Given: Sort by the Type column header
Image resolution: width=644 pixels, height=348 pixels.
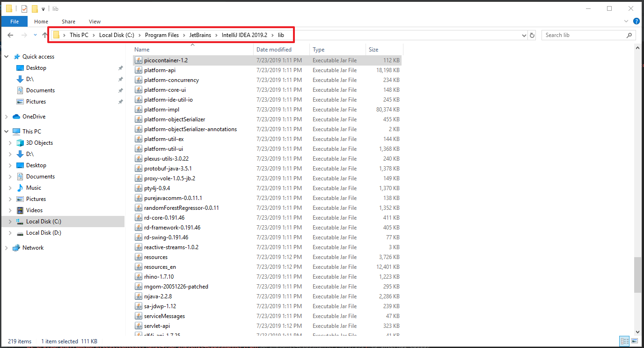Looking at the screenshot, I should coord(337,50).
